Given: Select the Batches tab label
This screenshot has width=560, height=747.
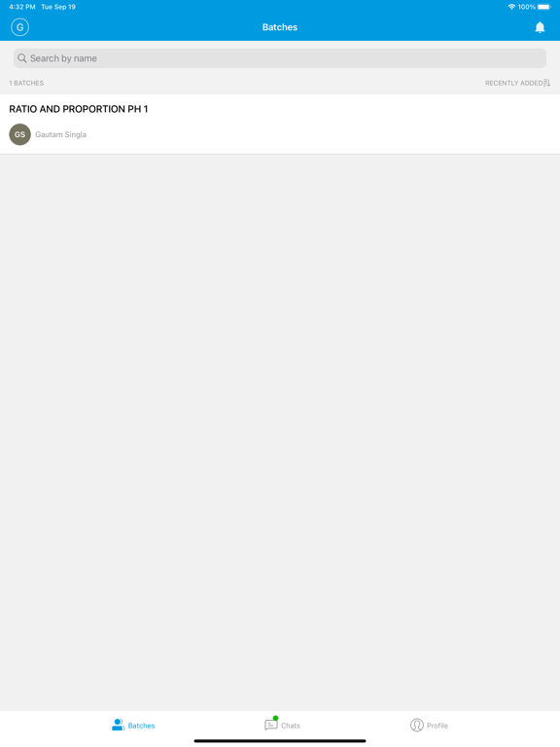Looking at the screenshot, I should (x=141, y=726).
